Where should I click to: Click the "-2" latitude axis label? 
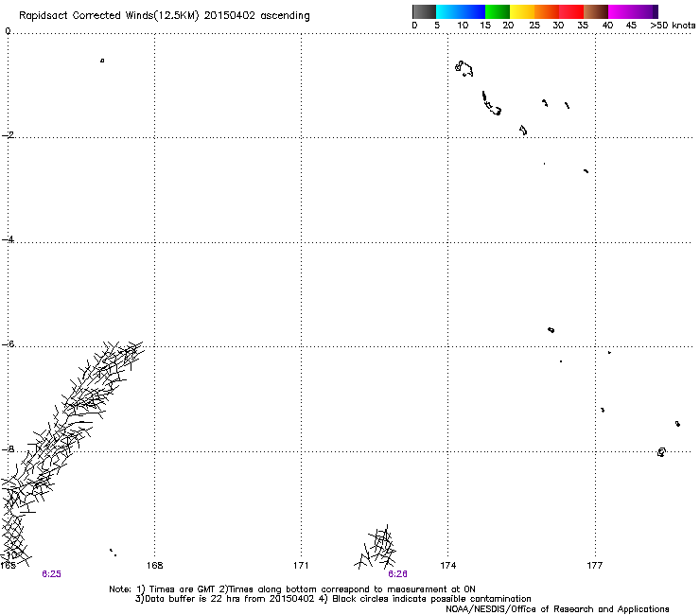point(8,135)
